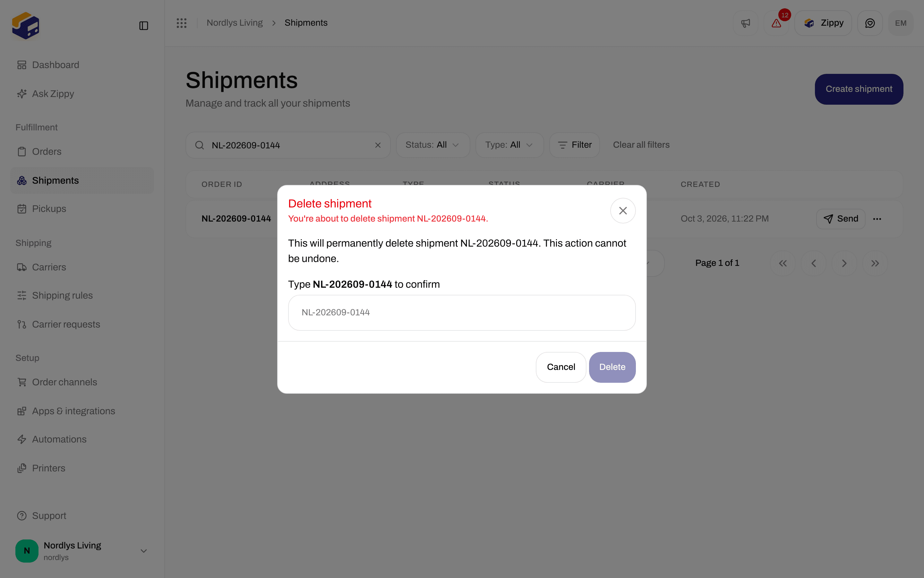Open the Zippy assistant button
The image size is (924, 578).
823,23
